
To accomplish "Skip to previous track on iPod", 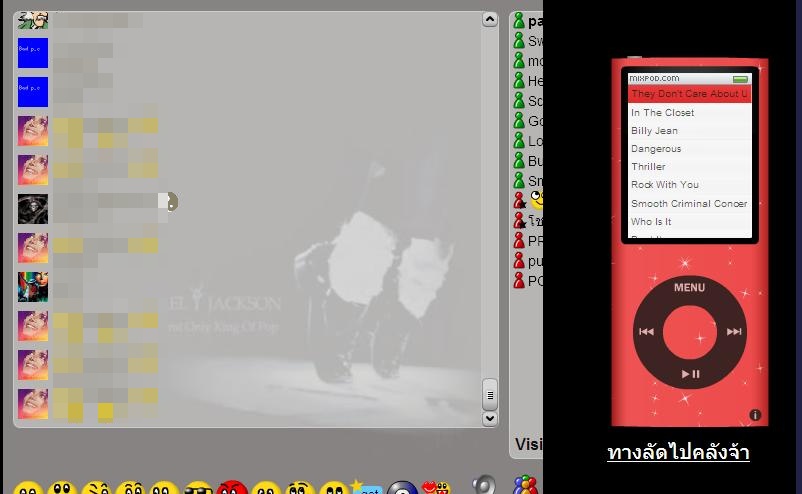I will [646, 331].
